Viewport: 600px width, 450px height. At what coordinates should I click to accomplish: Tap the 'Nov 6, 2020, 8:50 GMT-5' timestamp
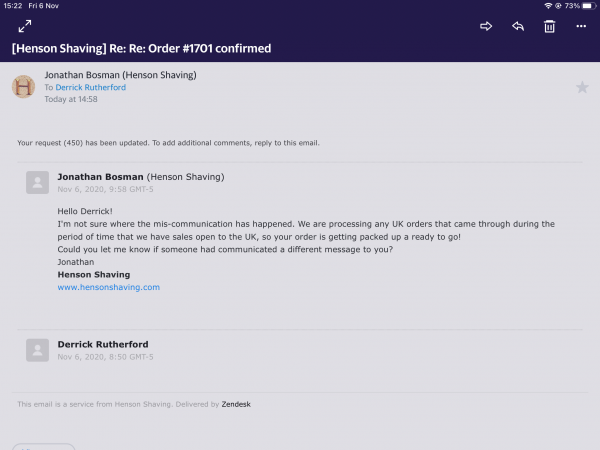105,357
